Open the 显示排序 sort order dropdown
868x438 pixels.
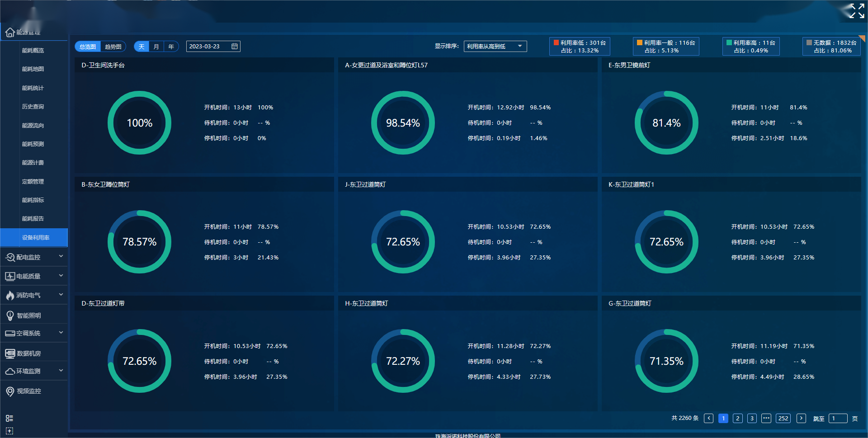click(x=495, y=47)
